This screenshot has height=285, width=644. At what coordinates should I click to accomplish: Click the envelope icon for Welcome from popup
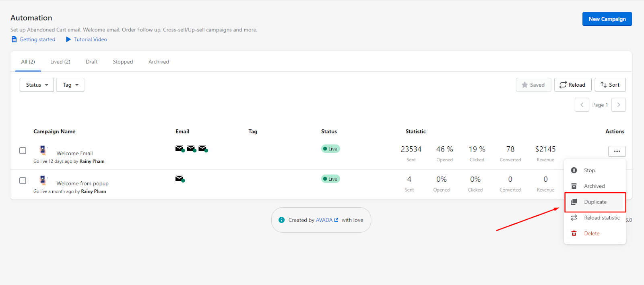[x=180, y=179]
